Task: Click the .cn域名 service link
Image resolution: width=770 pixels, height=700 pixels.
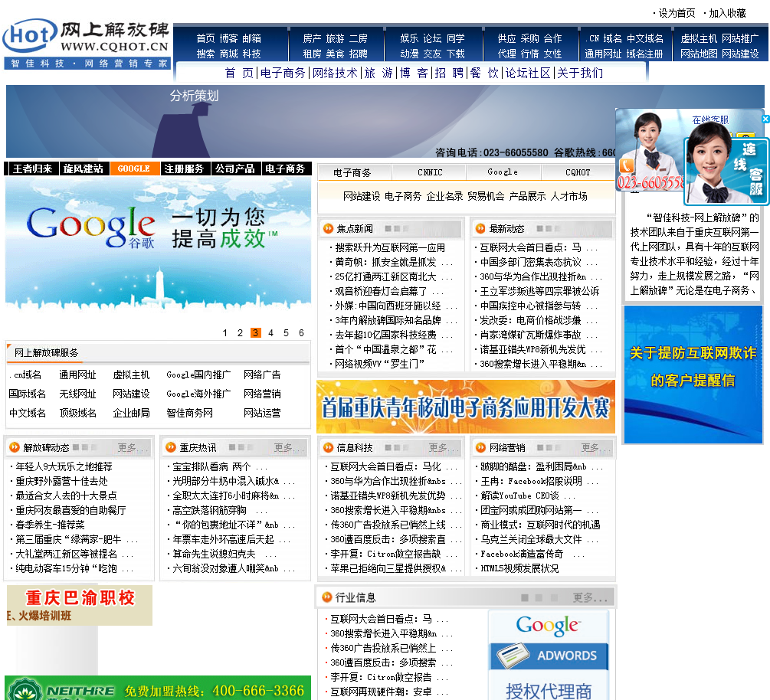Action: 25,375
